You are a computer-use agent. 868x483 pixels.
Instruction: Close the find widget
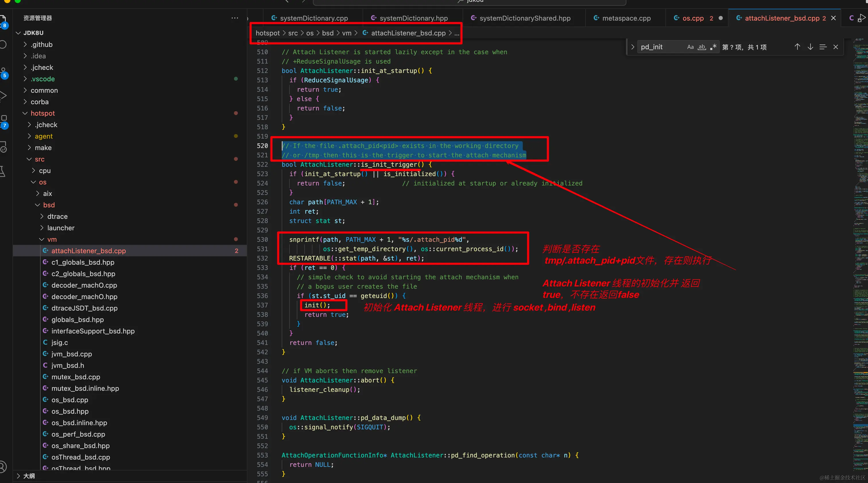[x=836, y=47]
